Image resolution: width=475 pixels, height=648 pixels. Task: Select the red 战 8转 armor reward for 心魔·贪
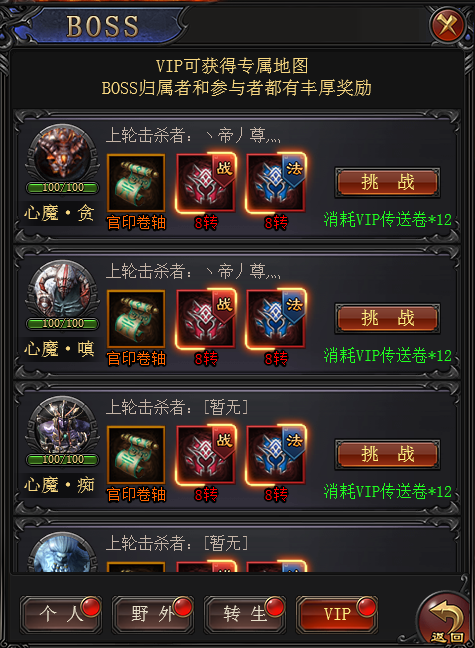(206, 183)
